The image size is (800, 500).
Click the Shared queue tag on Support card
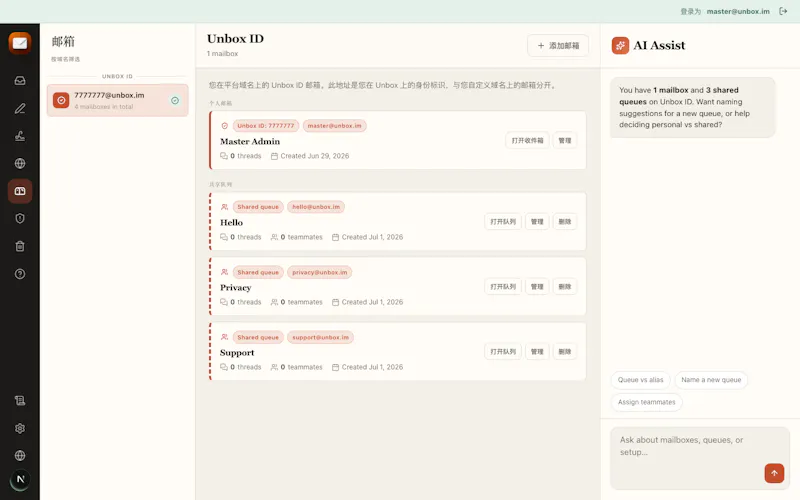[258, 337]
